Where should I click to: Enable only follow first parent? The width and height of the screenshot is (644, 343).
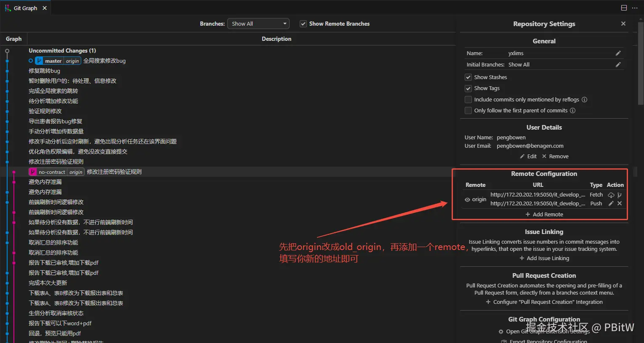click(468, 111)
